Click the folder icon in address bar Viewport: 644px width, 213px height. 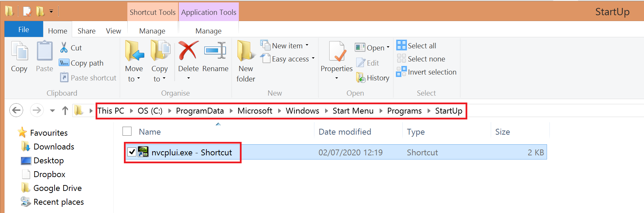79,110
